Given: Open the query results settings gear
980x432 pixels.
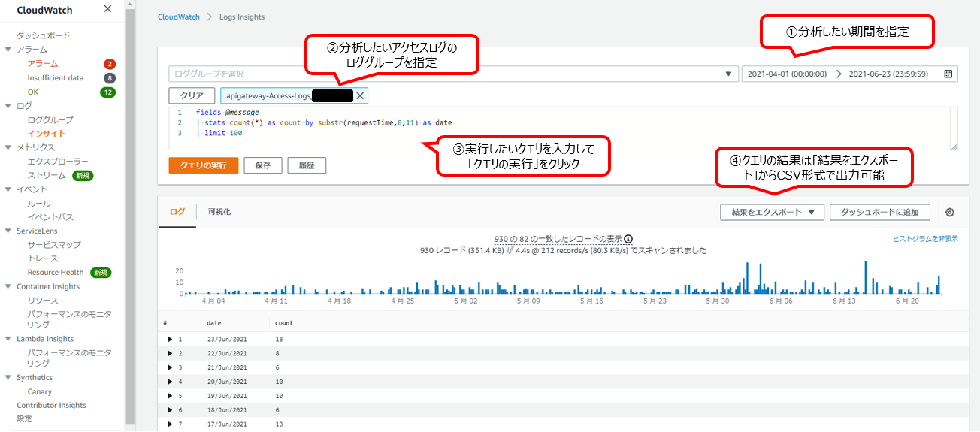Looking at the screenshot, I should (950, 213).
